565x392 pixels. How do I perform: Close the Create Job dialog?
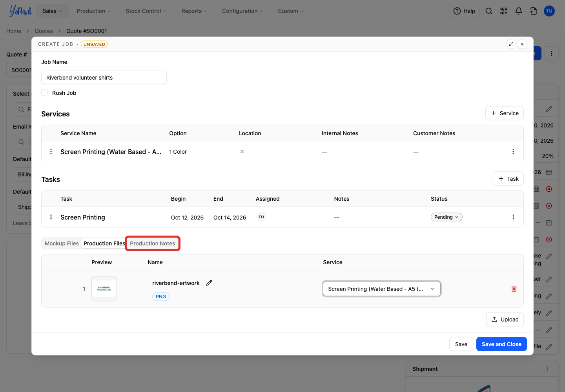[522, 44]
